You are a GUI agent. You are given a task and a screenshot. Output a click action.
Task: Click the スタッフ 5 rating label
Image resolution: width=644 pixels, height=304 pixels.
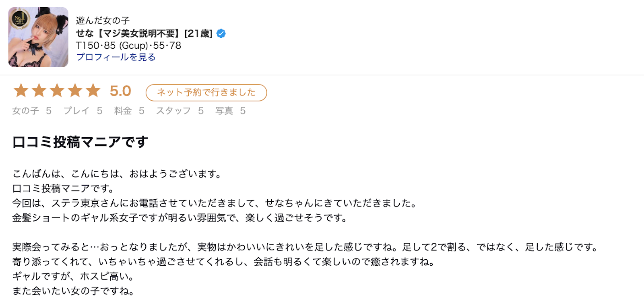(180, 111)
